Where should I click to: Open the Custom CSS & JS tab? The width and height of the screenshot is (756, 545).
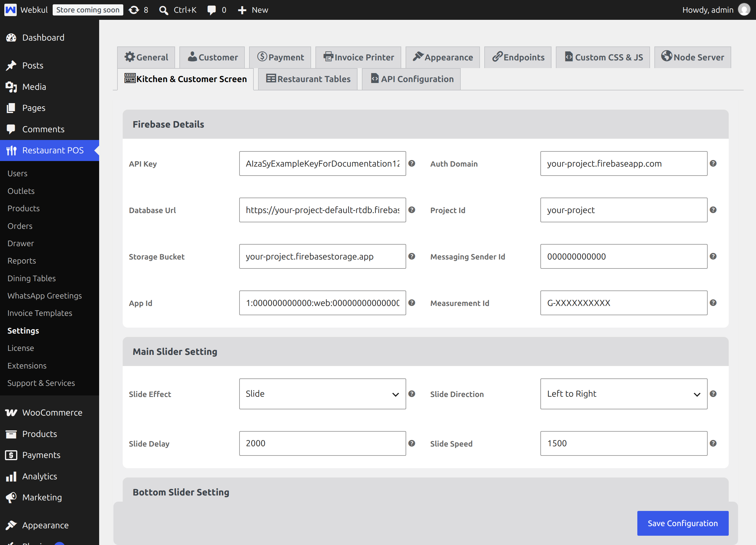point(603,57)
